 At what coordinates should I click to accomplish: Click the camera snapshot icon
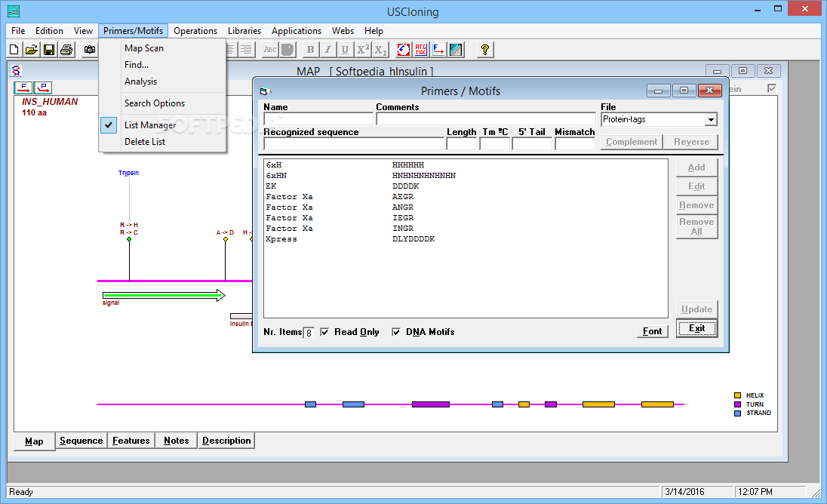[90, 50]
